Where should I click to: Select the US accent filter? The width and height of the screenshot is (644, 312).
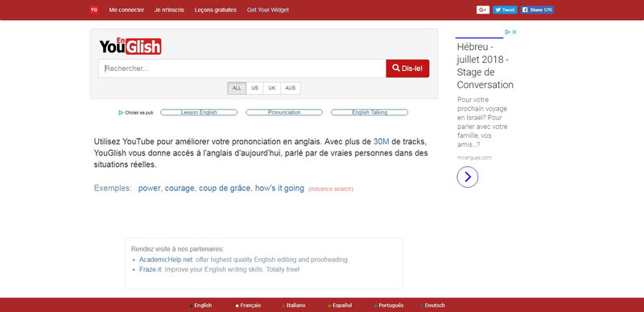point(254,89)
